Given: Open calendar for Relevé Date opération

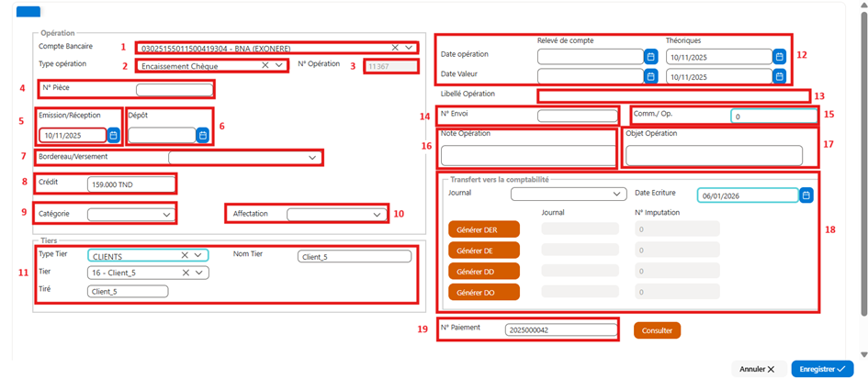Looking at the screenshot, I should tap(651, 56).
